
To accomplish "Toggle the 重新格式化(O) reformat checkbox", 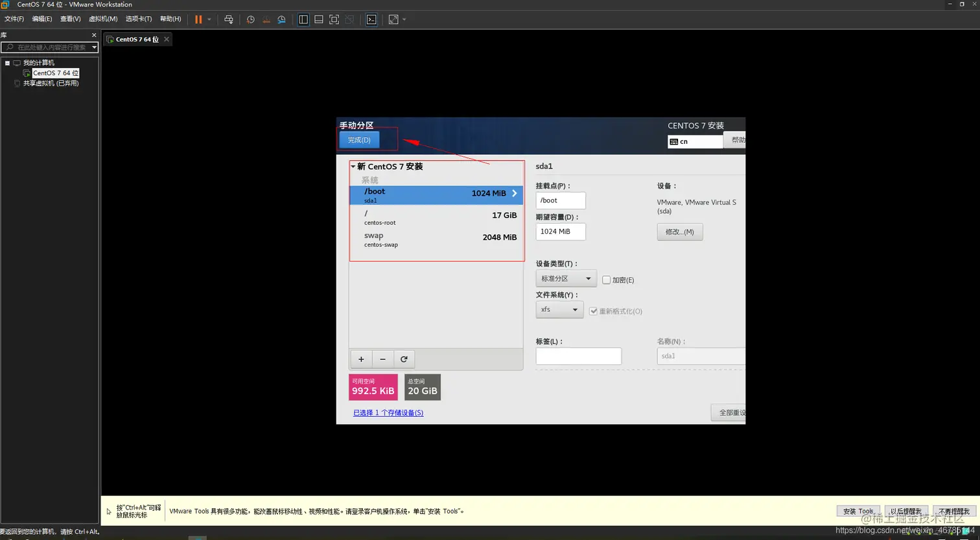I will click(x=593, y=311).
